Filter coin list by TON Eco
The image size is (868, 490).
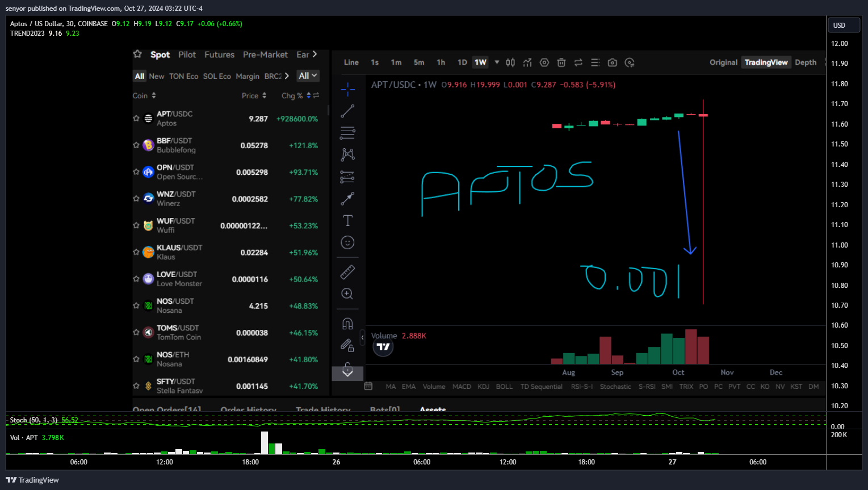coord(184,76)
